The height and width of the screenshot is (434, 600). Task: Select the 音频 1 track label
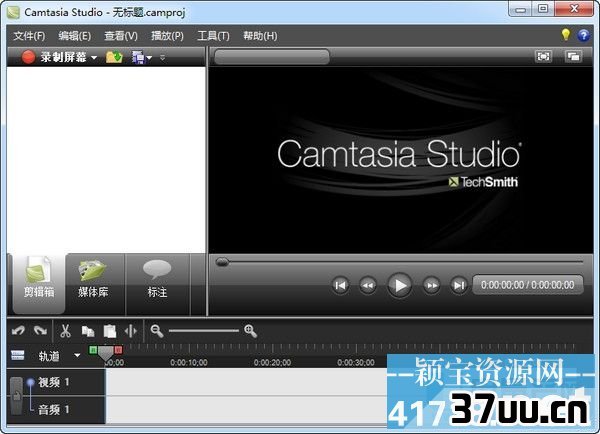coord(54,410)
